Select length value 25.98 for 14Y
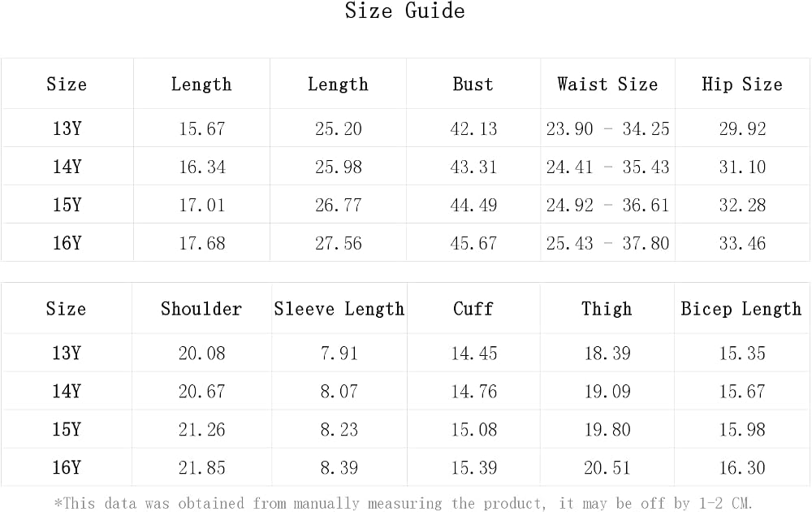Image resolution: width=812 pixels, height=512 pixels. coord(338,167)
